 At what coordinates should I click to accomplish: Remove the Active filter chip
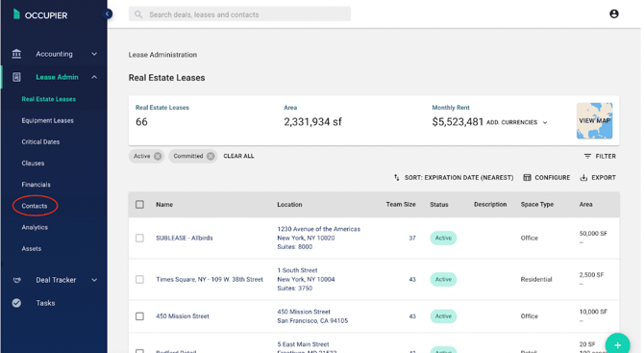158,156
